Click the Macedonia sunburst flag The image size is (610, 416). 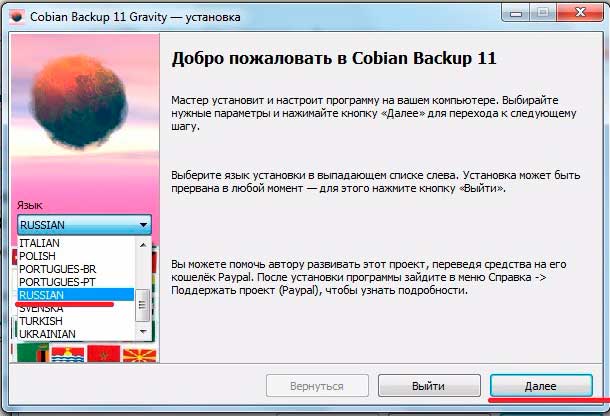pos(139,355)
